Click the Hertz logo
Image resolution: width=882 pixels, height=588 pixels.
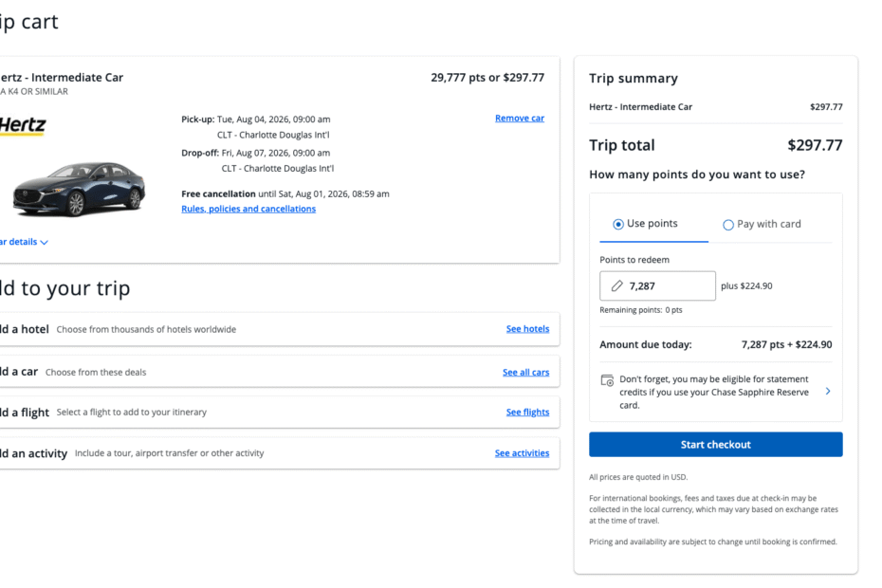coord(23,125)
